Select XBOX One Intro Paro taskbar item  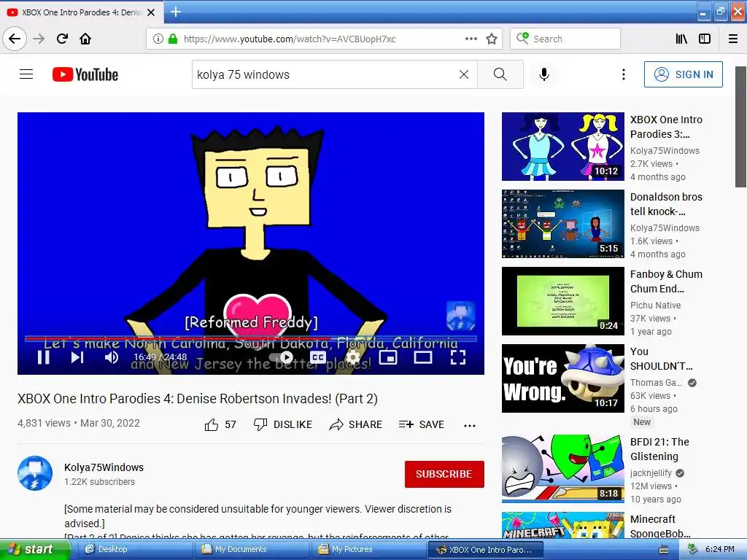(x=485, y=549)
